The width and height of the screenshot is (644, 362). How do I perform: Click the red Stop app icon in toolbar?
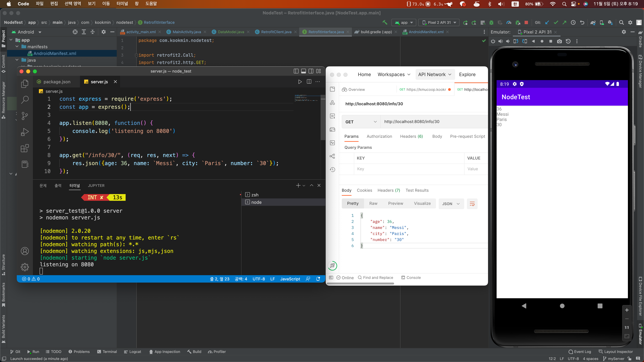(526, 22)
